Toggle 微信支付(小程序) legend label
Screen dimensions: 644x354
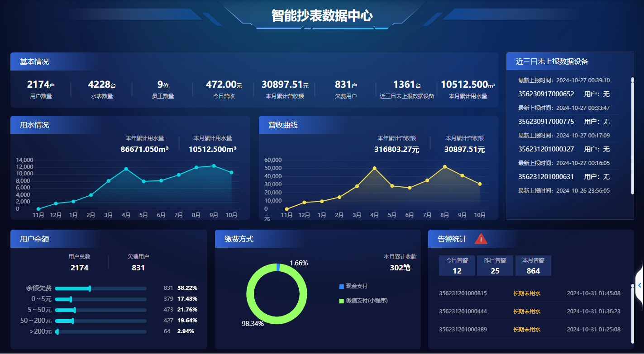(367, 301)
